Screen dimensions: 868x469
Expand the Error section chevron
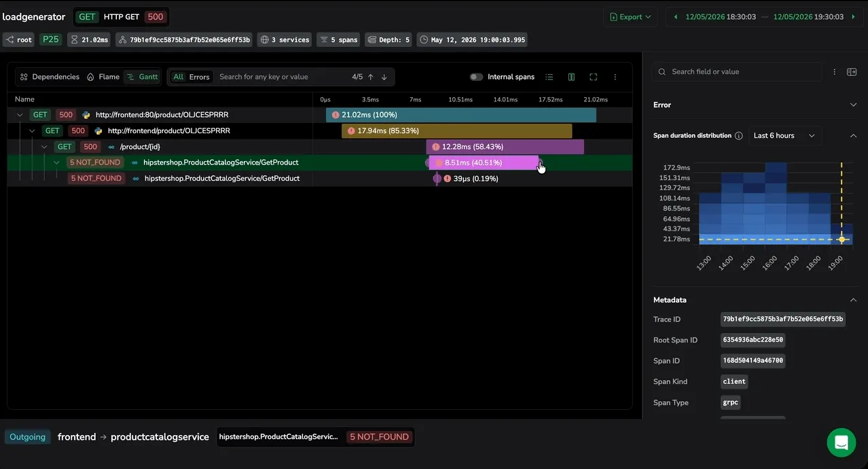(854, 105)
